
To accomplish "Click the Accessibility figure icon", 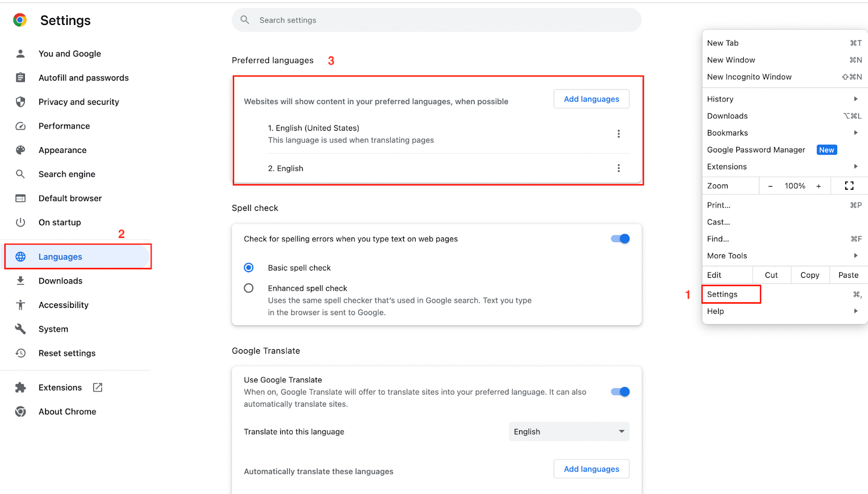I will 21,305.
